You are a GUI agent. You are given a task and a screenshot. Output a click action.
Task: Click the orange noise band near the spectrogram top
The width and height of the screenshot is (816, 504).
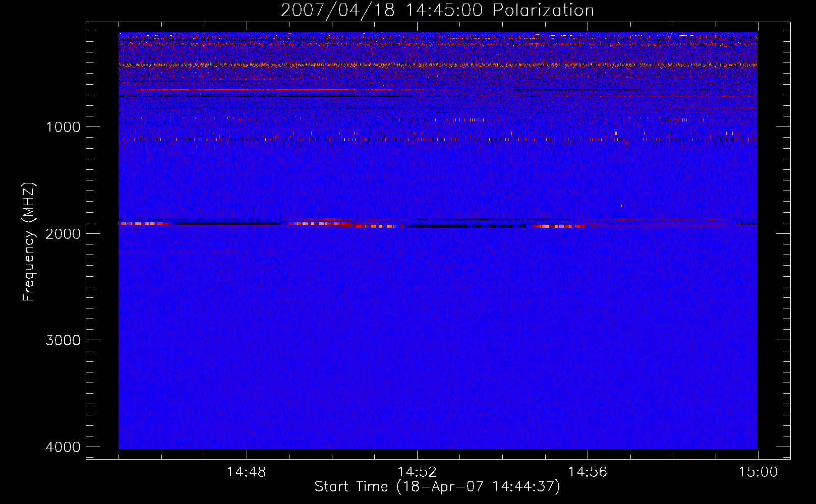(x=438, y=65)
